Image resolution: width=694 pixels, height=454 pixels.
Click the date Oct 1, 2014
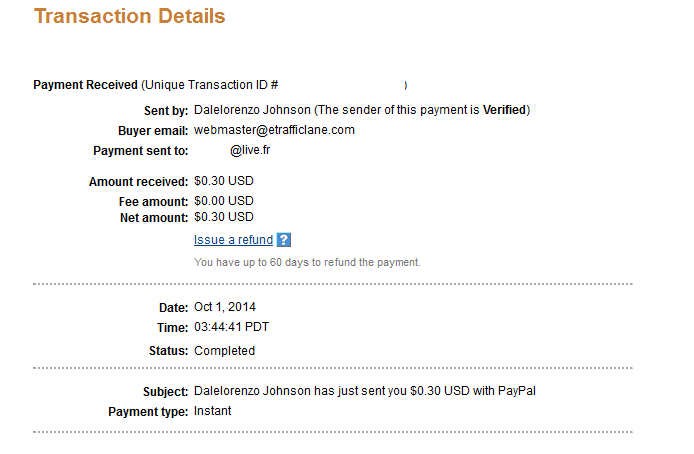pos(225,307)
